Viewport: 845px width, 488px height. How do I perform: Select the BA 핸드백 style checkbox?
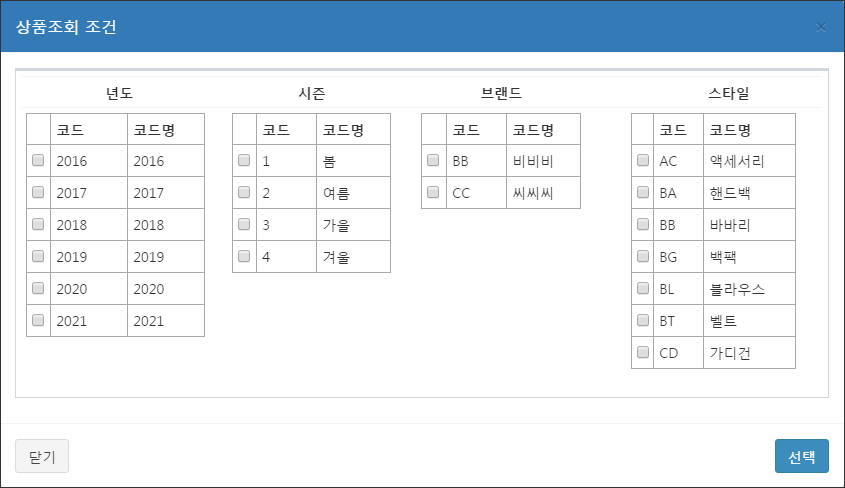643,192
